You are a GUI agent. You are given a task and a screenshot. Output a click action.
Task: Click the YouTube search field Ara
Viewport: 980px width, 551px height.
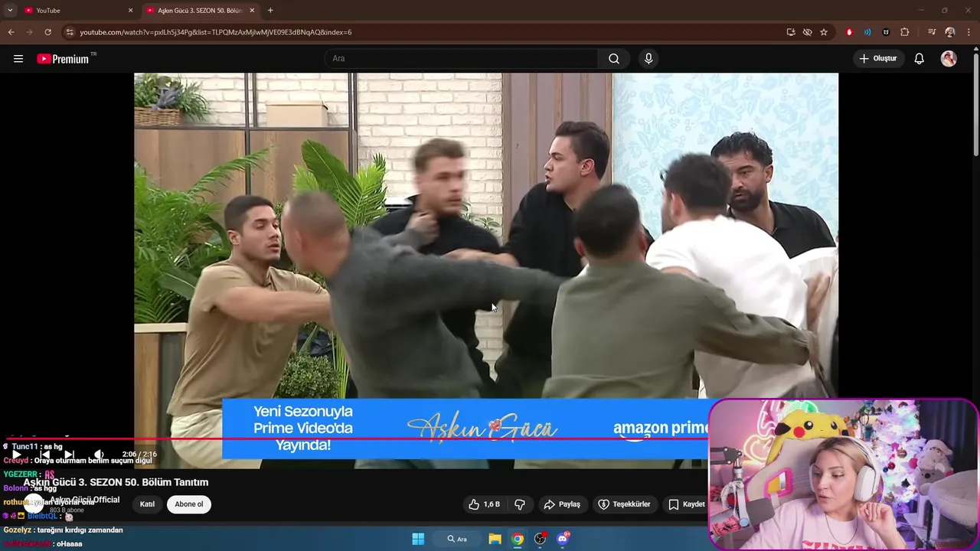click(461, 59)
